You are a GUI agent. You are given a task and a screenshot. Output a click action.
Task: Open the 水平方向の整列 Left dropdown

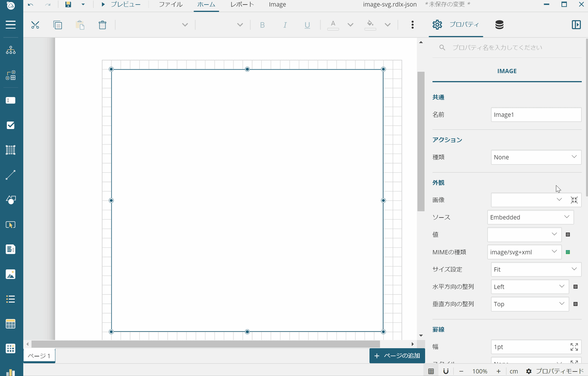tap(530, 287)
